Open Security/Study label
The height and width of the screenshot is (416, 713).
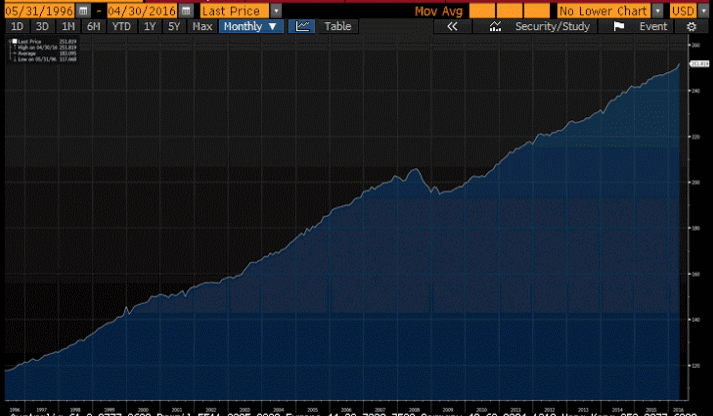click(x=552, y=26)
